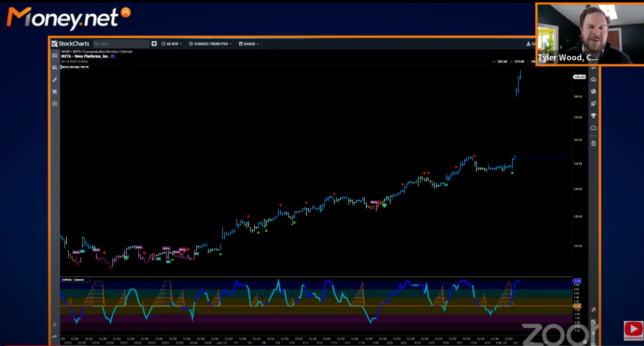Open the GoNoGo Trend Pro style dropdown

click(211, 44)
